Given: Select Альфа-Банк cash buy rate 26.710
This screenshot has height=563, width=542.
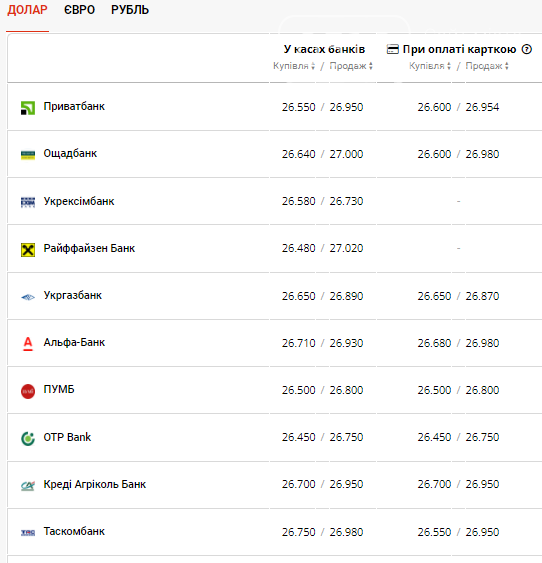Looking at the screenshot, I should 298,343.
